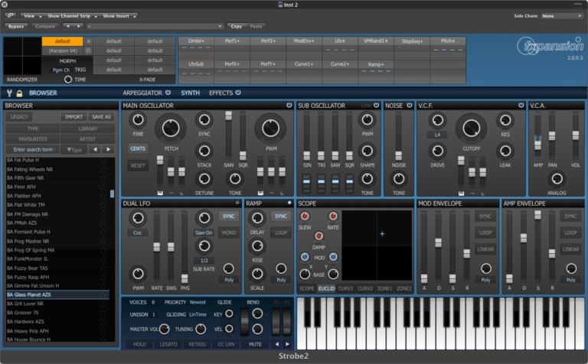Enable LOOP in the Ramp section
This screenshot has width=588, height=364.
tap(282, 232)
